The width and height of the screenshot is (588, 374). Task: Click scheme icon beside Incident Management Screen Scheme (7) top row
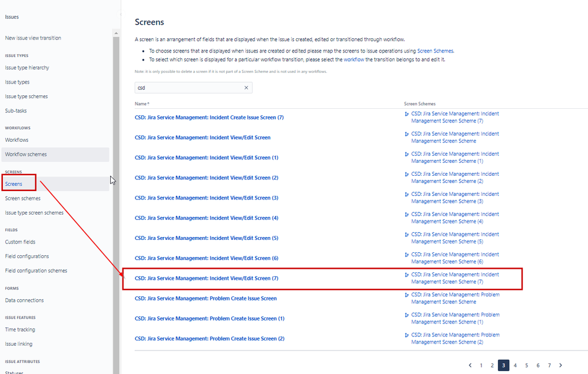pyautogui.click(x=407, y=114)
